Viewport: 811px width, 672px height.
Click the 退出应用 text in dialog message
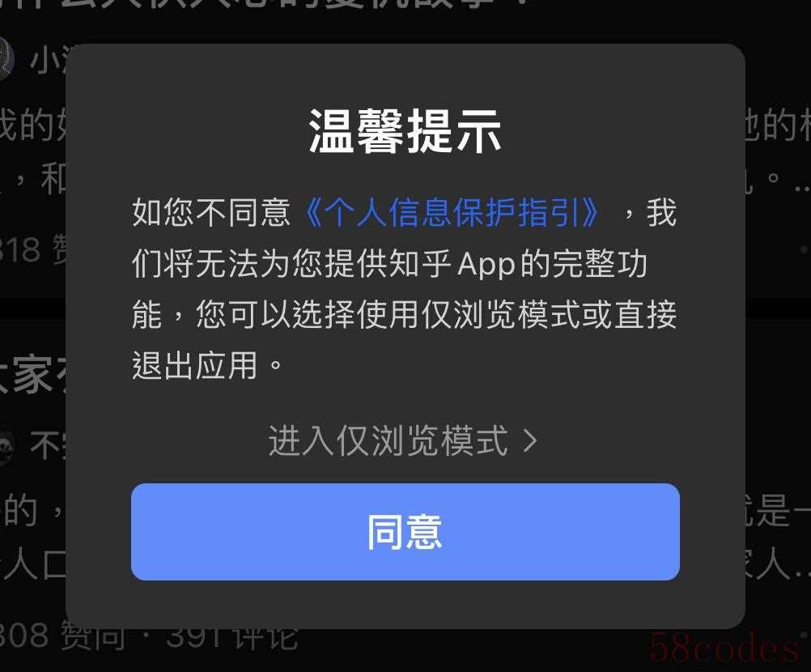(194, 365)
